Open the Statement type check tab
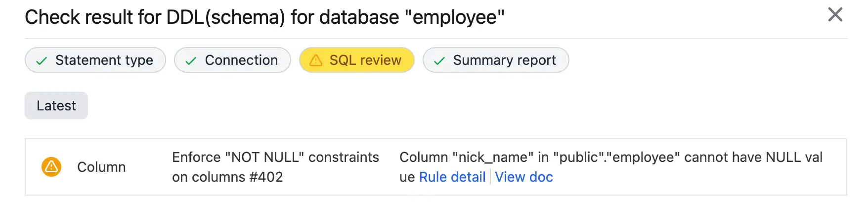 [x=95, y=60]
